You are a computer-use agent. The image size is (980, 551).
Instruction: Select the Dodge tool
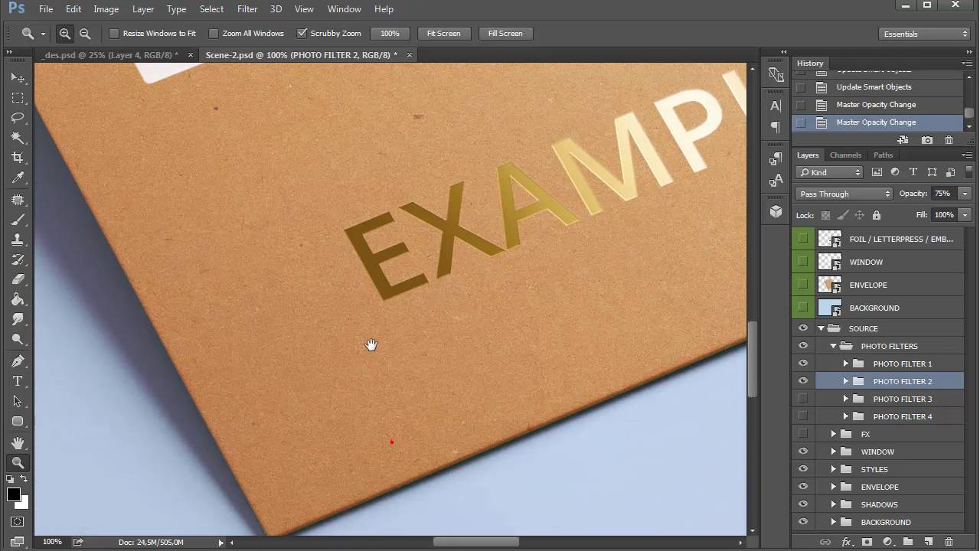(x=18, y=339)
